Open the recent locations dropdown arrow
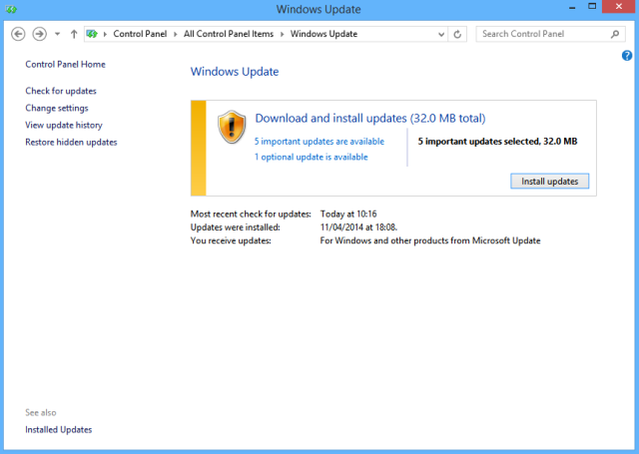 [57, 34]
